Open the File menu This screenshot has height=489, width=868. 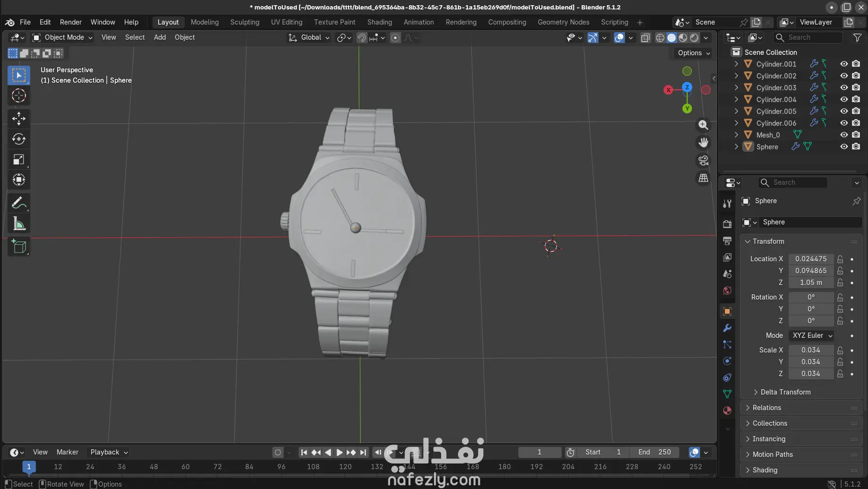(25, 22)
